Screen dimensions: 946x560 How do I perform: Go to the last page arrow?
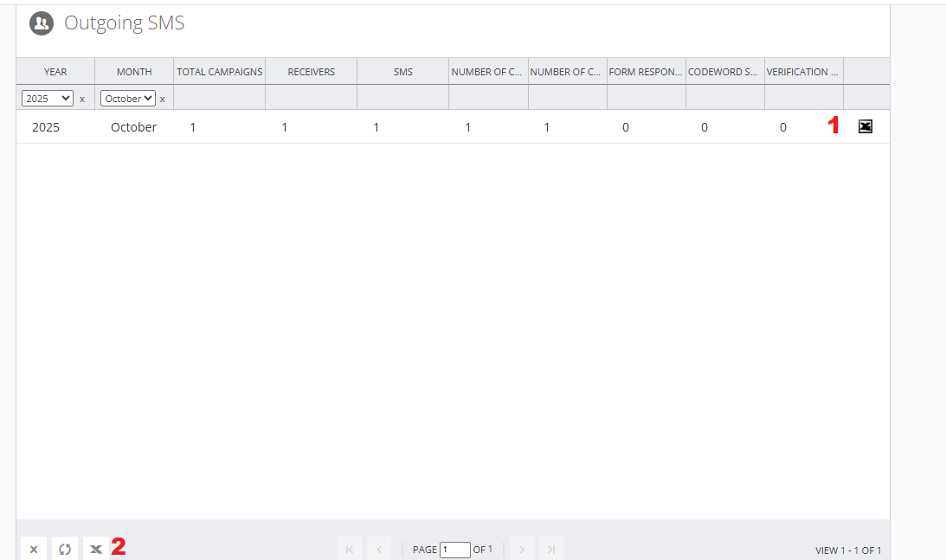click(550, 549)
